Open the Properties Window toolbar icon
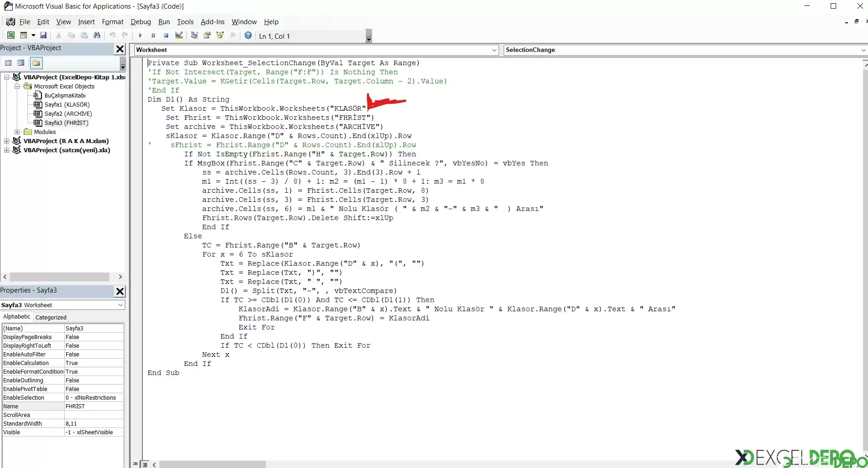This screenshot has height=468, width=868. pos(207,36)
